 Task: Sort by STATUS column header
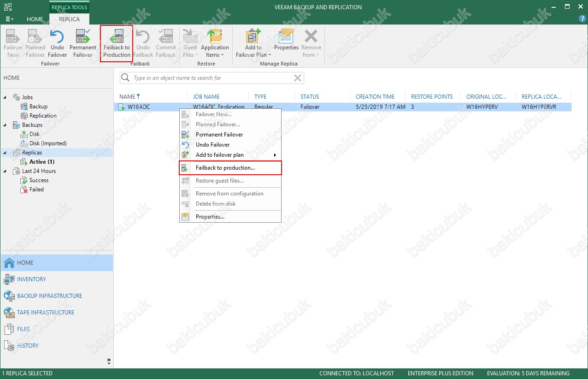point(310,97)
